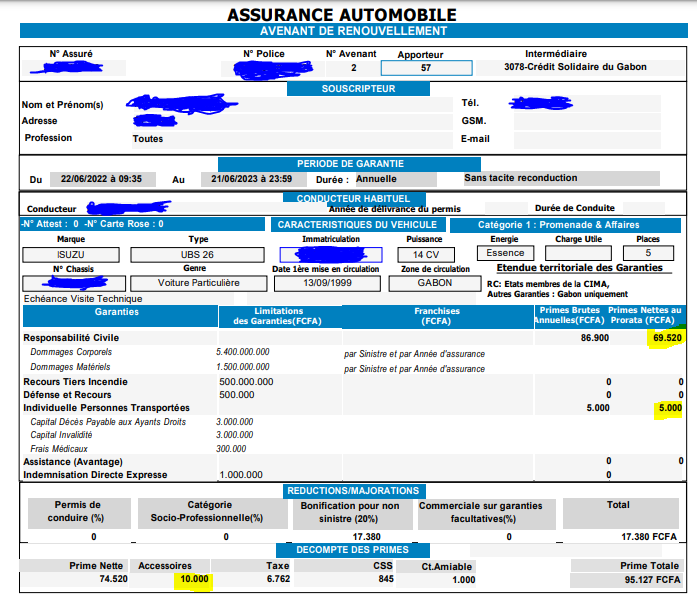The width and height of the screenshot is (697, 596).
Task: Click the empty Charge Utile field
Action: [578, 253]
